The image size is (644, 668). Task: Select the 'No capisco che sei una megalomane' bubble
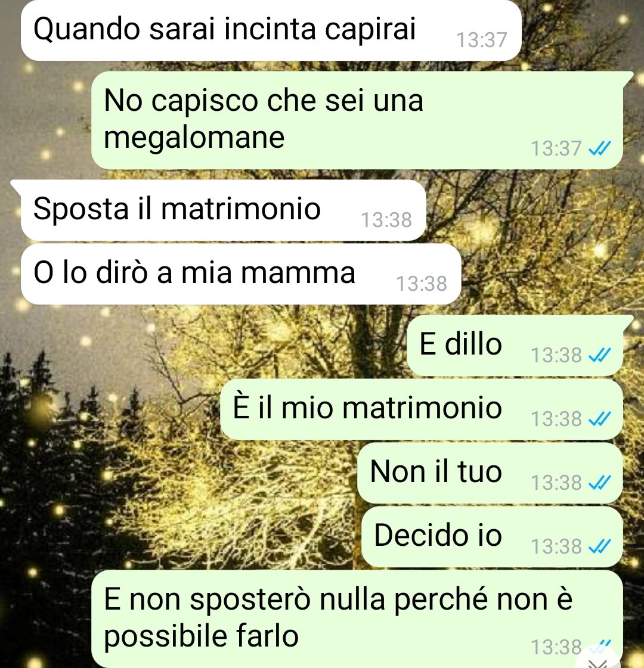click(357, 120)
